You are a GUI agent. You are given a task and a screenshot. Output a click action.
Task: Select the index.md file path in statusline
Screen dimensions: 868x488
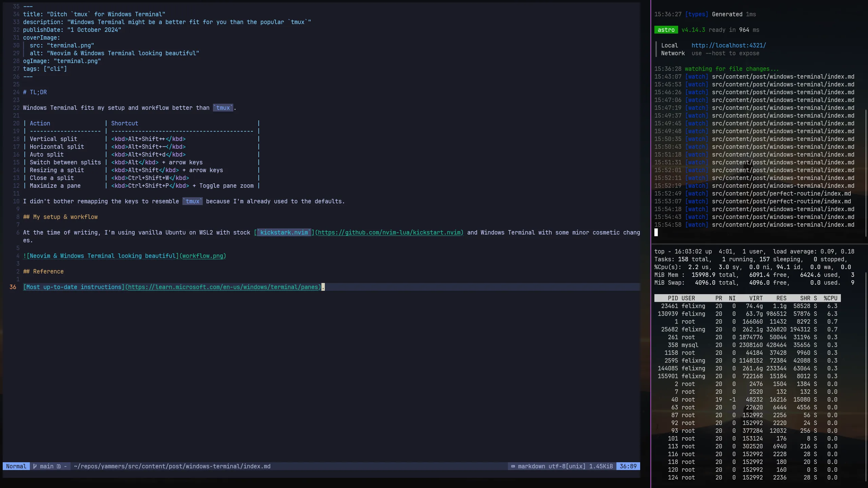click(173, 466)
